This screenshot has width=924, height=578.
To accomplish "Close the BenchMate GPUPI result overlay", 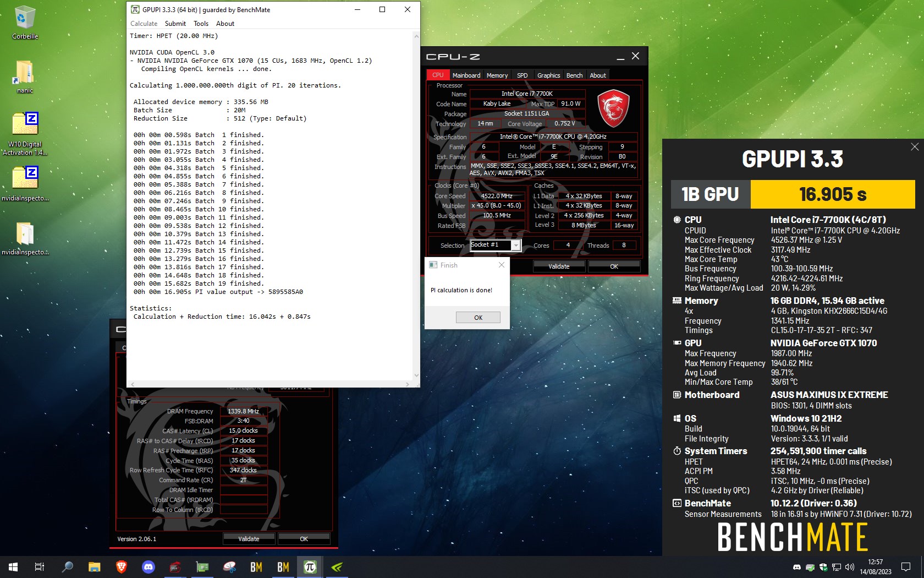I will coord(914,147).
